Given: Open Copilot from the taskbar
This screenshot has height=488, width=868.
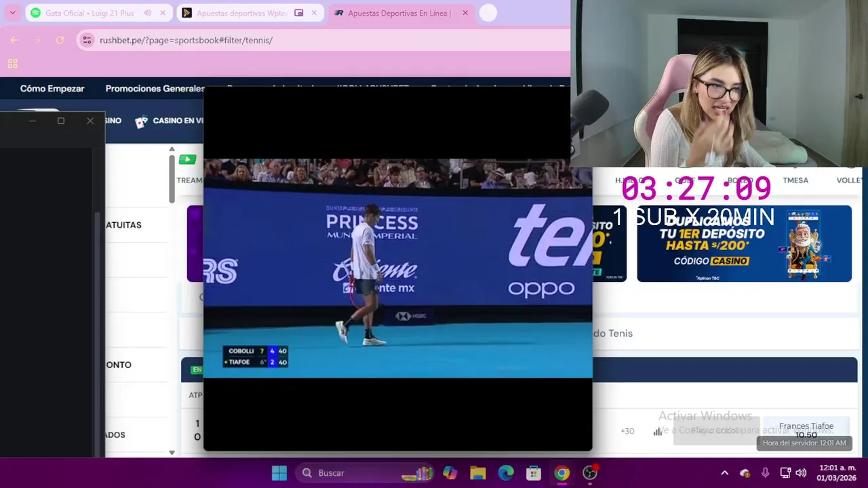Looking at the screenshot, I should (x=450, y=473).
